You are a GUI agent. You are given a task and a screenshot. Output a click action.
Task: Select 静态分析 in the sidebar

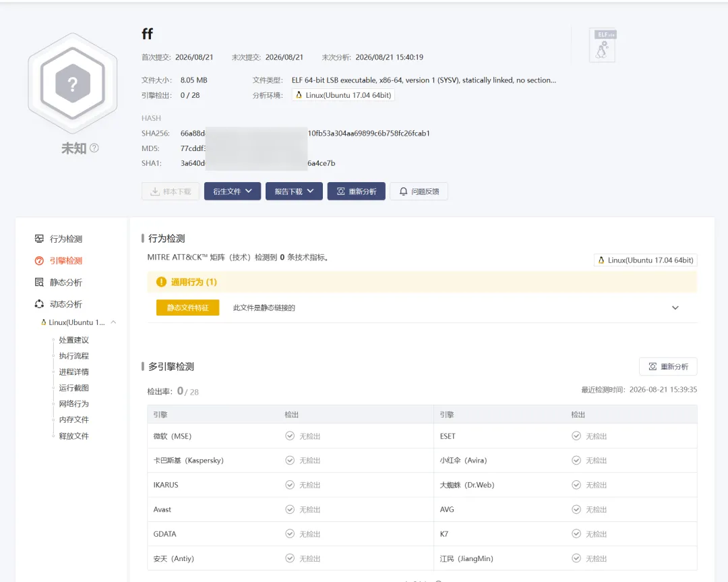[66, 282]
